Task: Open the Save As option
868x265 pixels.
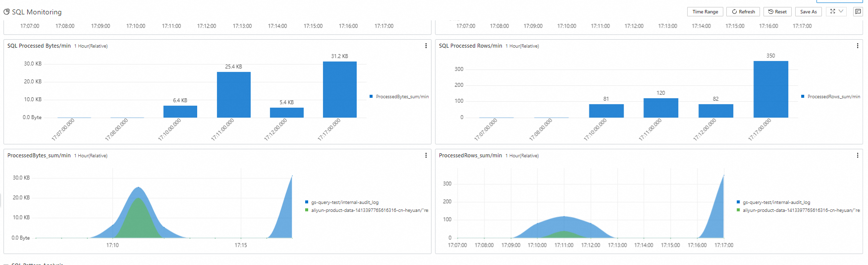Action: tap(809, 11)
